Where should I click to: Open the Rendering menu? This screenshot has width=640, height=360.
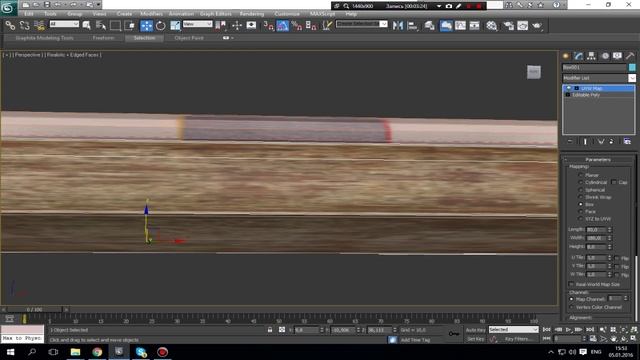point(251,14)
